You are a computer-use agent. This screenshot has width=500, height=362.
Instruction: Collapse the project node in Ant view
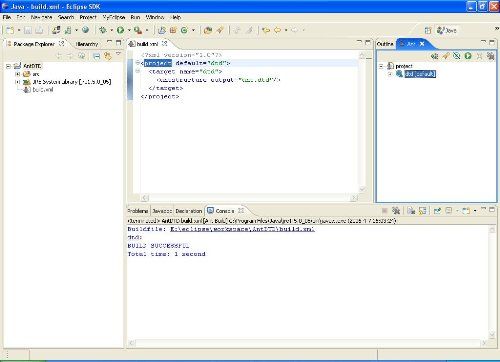[x=381, y=66]
